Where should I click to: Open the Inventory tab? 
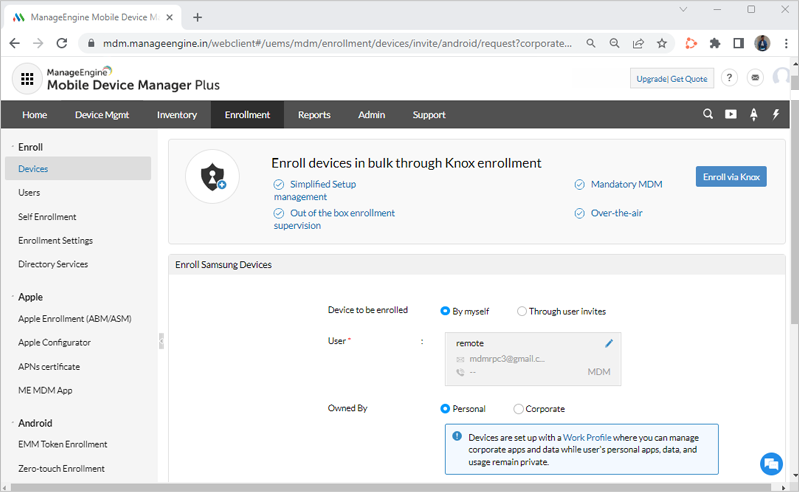click(x=176, y=115)
